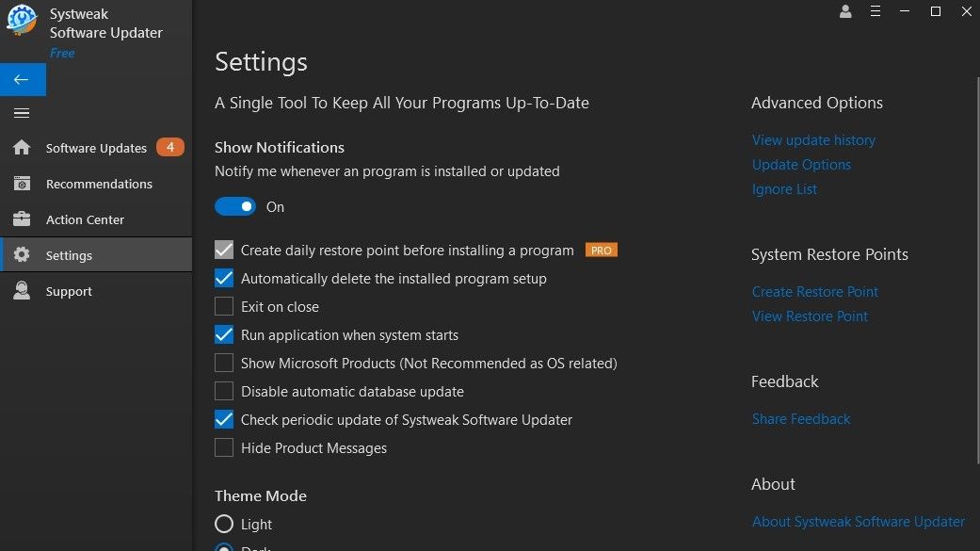The height and width of the screenshot is (551, 980).
Task: Enable Exit on close
Action: tap(224, 306)
